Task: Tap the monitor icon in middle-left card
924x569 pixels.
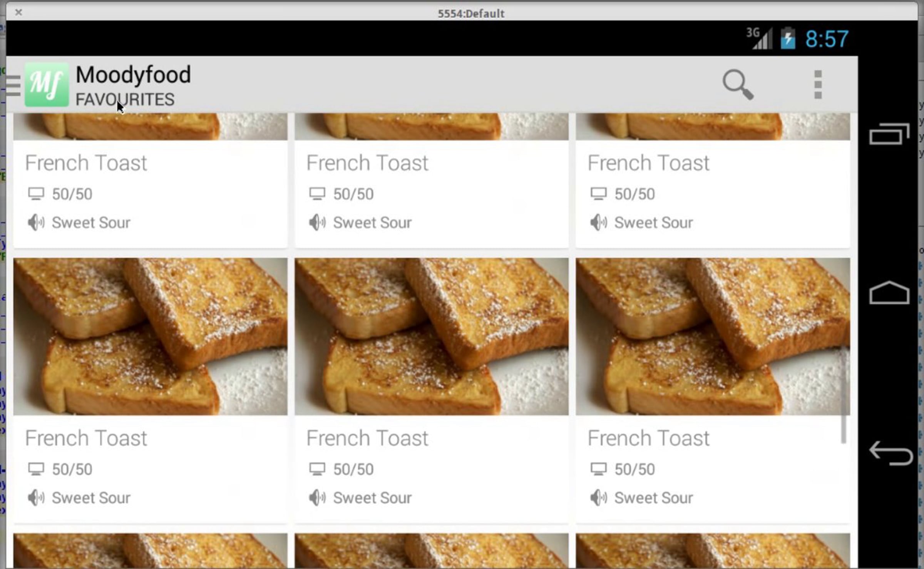Action: point(36,469)
